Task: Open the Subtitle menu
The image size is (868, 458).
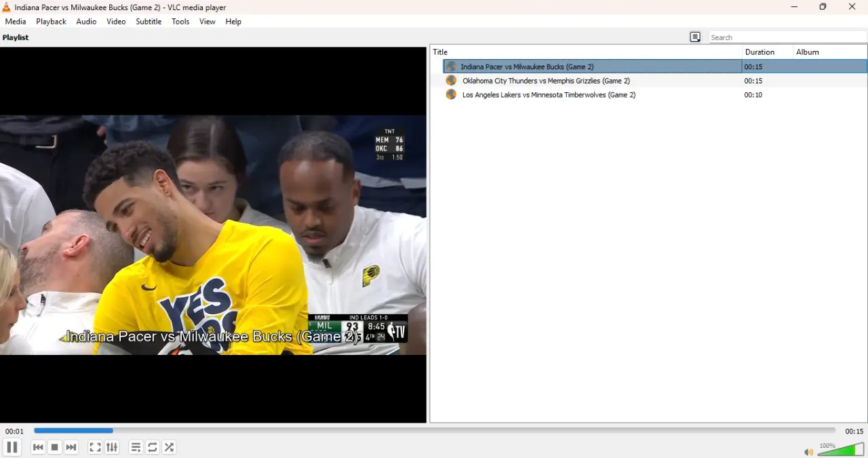Action: pyautogui.click(x=149, y=22)
